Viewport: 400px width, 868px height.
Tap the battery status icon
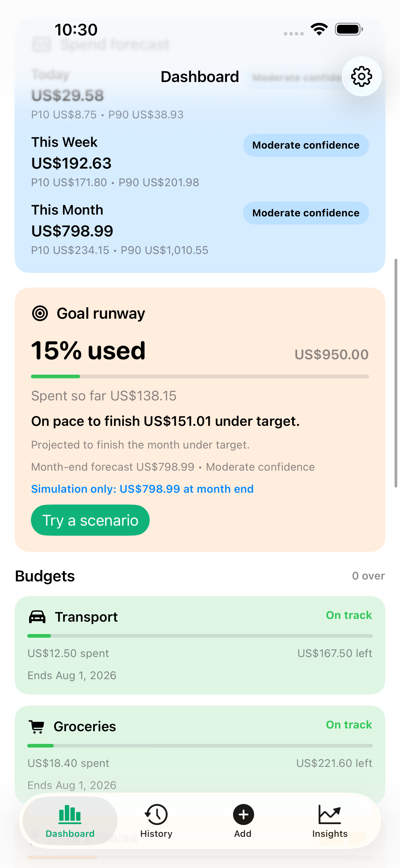tap(349, 29)
